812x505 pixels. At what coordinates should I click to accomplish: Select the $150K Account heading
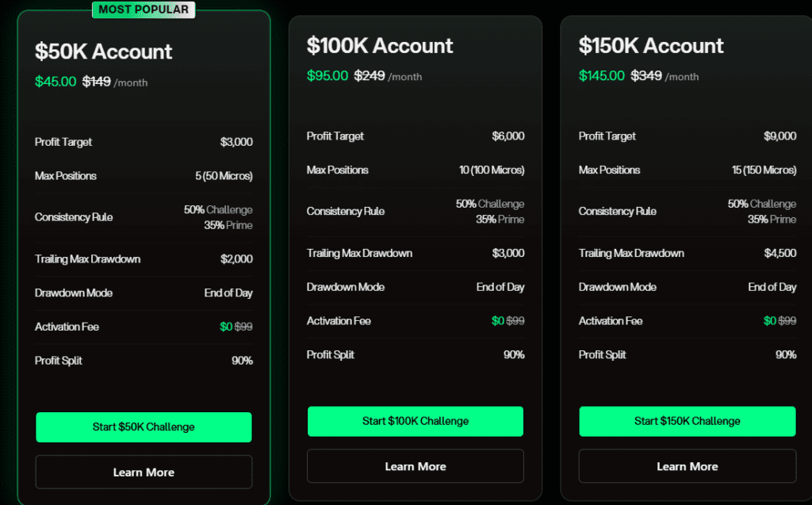(651, 46)
